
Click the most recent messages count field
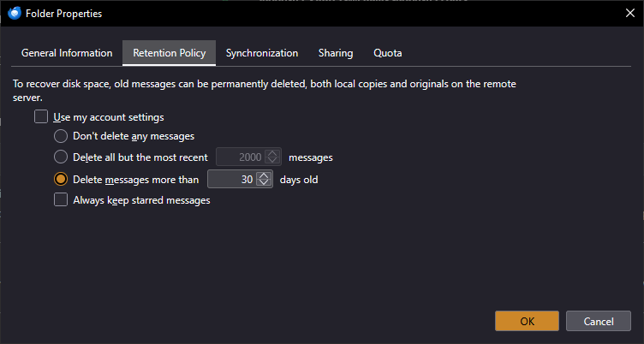[x=240, y=157]
